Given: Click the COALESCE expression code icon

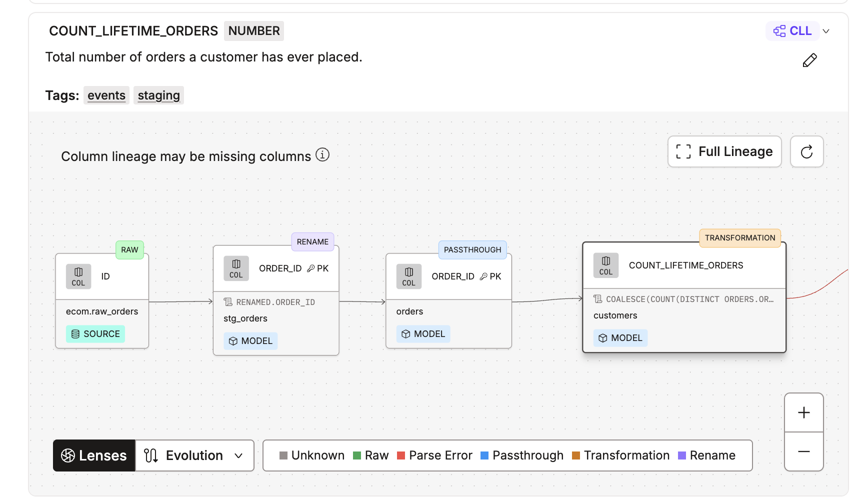Looking at the screenshot, I should click(597, 299).
